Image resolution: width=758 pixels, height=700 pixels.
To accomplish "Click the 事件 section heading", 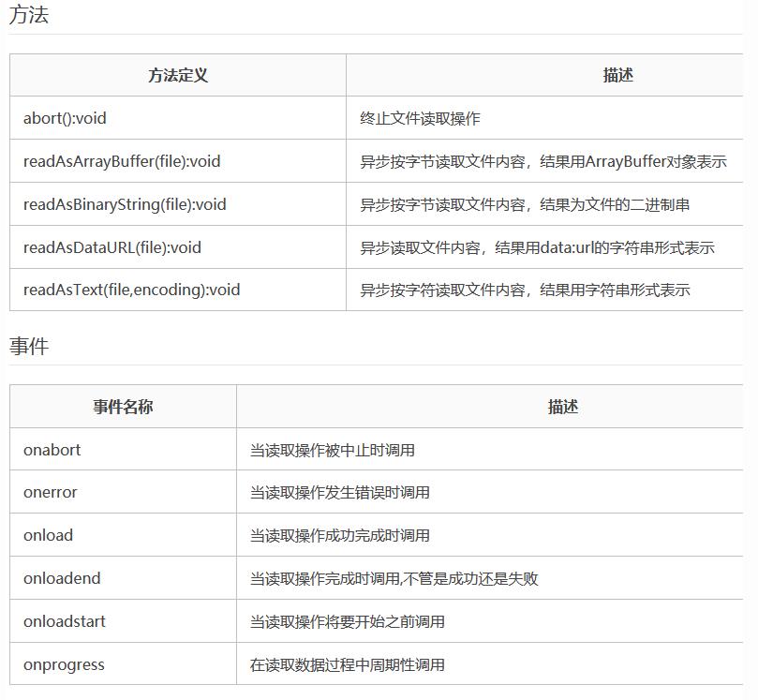I will click(x=29, y=347).
